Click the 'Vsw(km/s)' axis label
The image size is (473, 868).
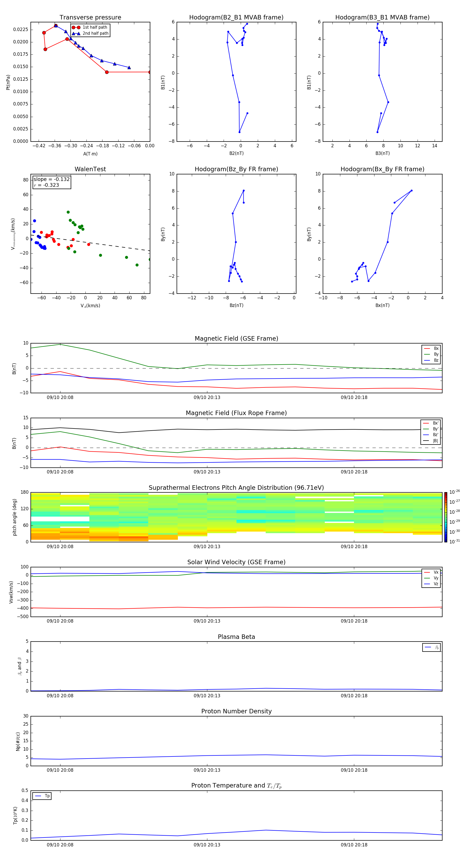point(11,592)
